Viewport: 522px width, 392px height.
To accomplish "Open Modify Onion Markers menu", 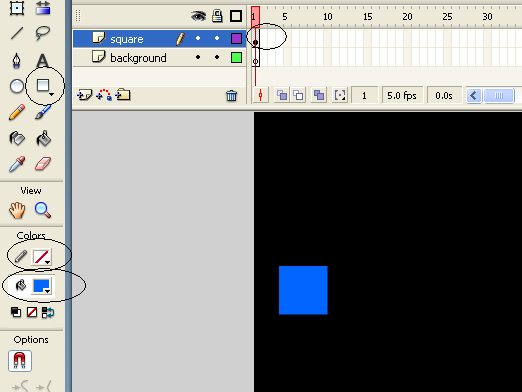I will pyautogui.click(x=340, y=96).
